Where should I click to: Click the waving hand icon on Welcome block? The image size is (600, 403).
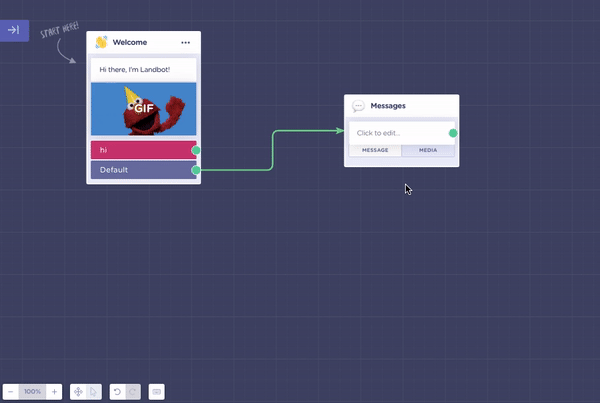101,42
